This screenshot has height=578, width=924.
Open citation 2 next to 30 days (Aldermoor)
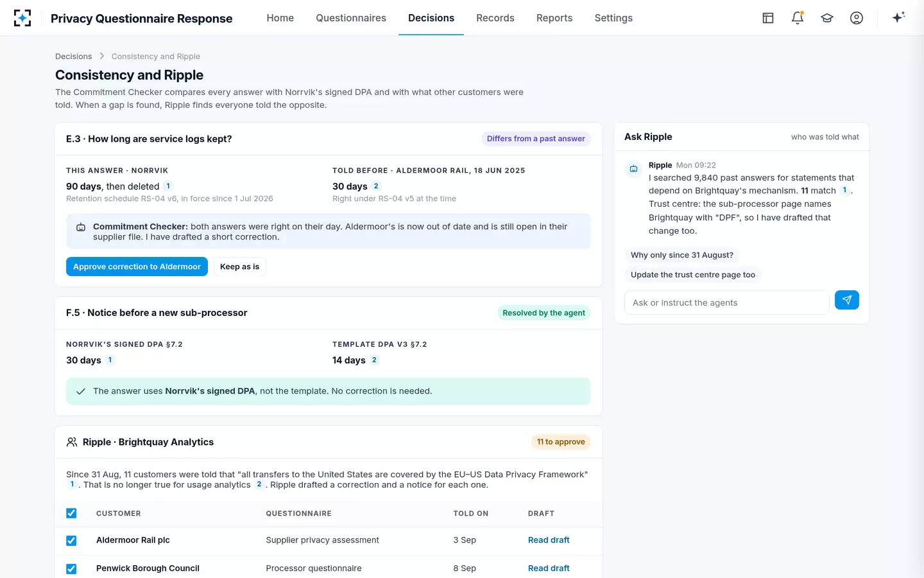(x=376, y=186)
